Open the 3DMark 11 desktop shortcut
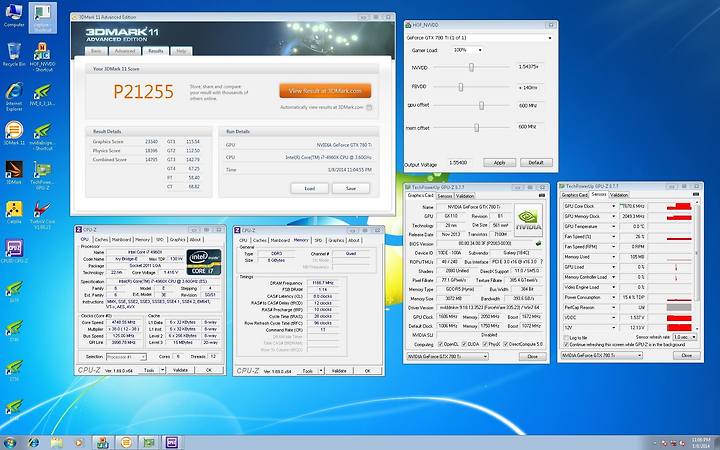This screenshot has height=450, width=720. tap(14, 133)
